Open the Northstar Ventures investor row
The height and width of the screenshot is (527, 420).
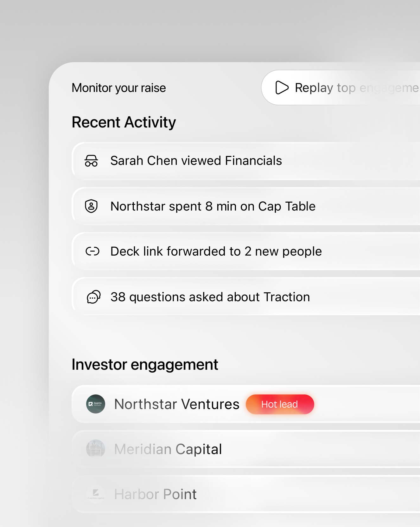click(x=246, y=404)
